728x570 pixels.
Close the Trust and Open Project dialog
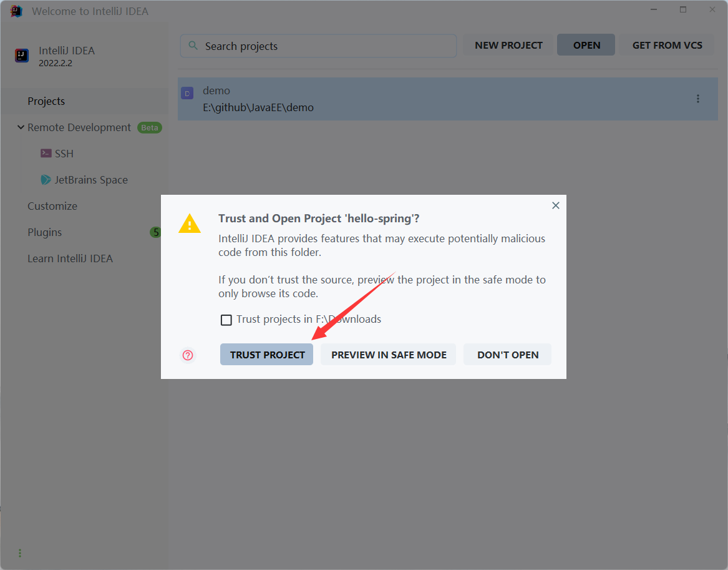click(x=555, y=205)
